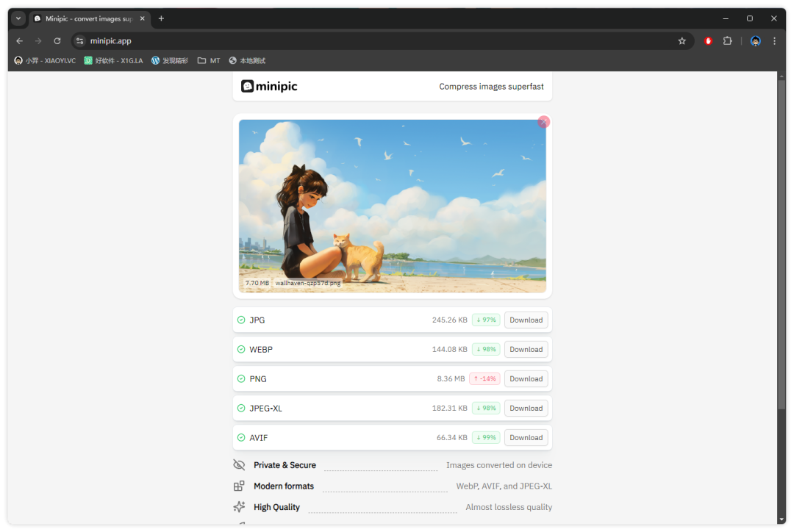Remove the uploaded image with the pink X

(x=544, y=122)
